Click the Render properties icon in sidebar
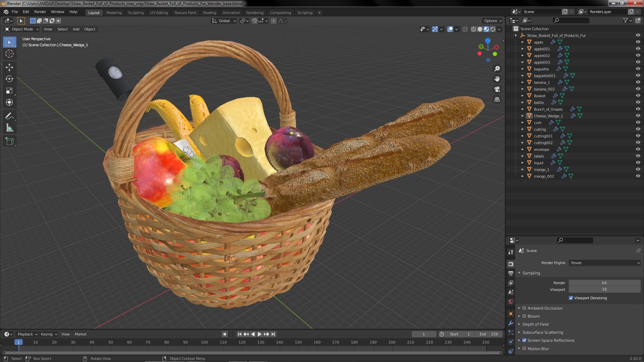Screen dimensions: 644x362 [511, 264]
